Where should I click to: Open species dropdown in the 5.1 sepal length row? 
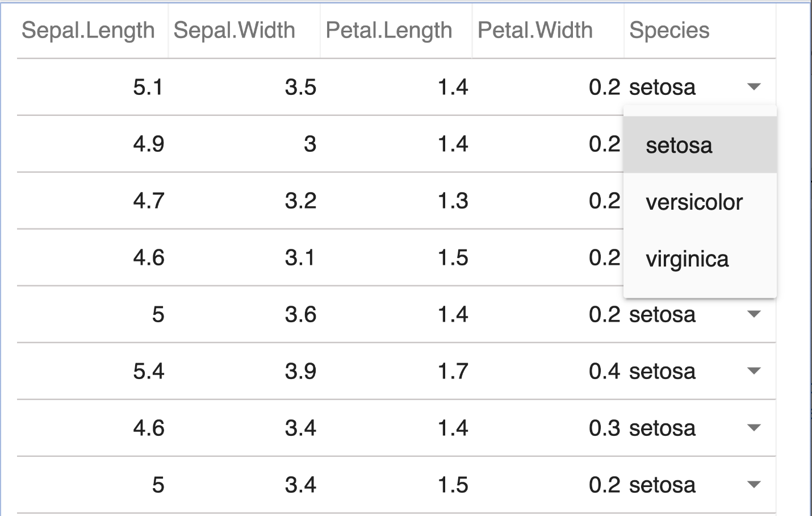[754, 87]
